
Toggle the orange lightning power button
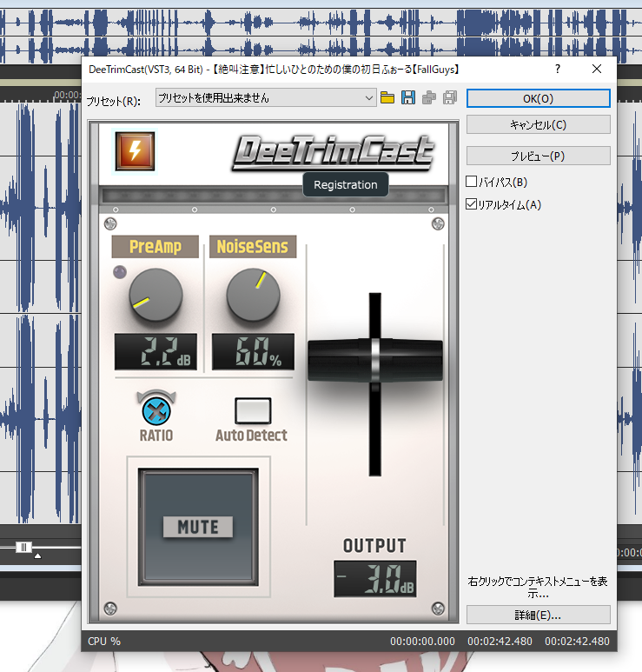coord(135,151)
